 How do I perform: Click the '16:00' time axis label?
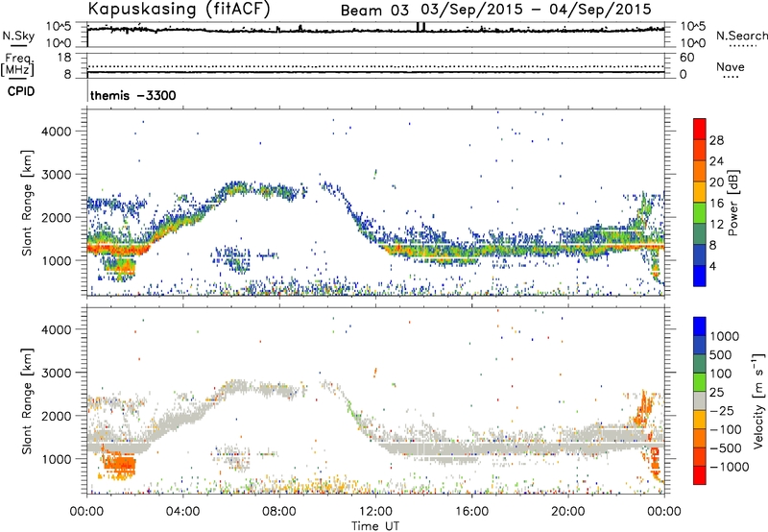tap(471, 512)
